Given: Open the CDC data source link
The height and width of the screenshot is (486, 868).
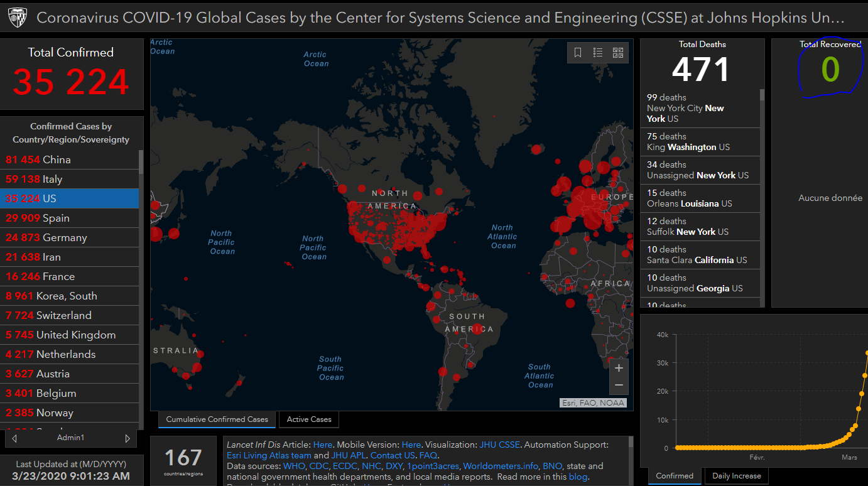Looking at the screenshot, I should 319,466.
